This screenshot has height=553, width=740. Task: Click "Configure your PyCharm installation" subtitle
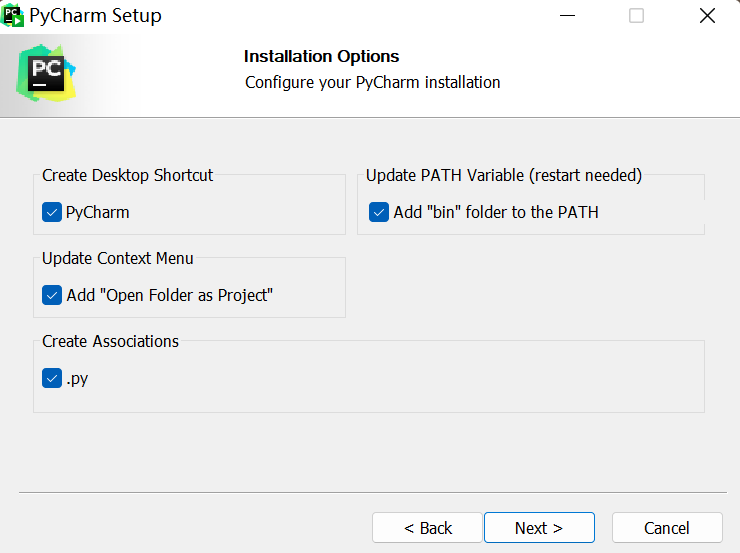372,82
